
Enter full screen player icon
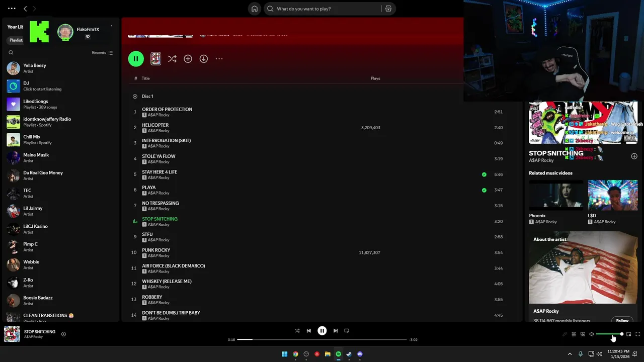tap(637, 334)
